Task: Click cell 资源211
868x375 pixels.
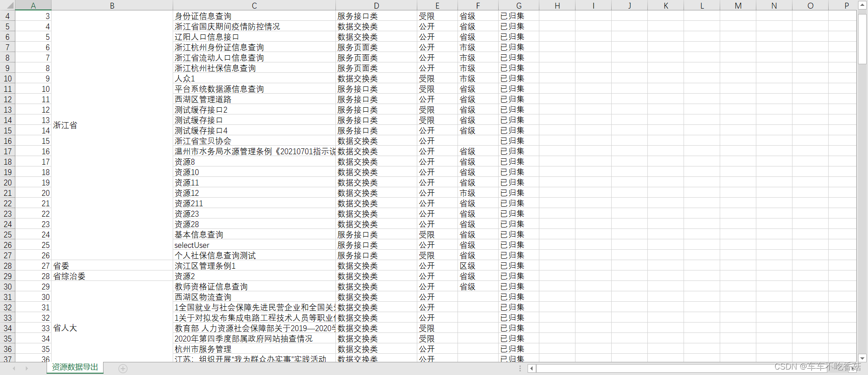Action: [x=254, y=203]
